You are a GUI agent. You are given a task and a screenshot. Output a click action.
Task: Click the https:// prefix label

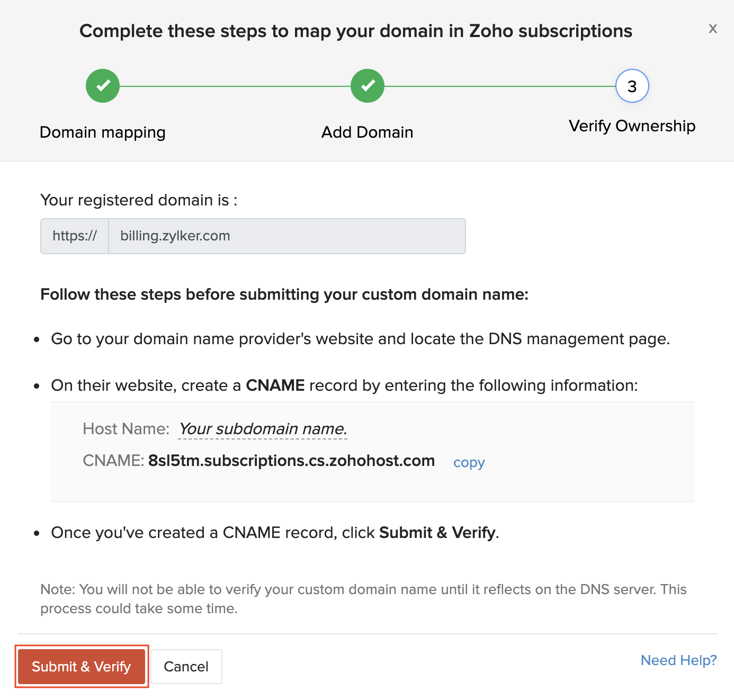74,236
